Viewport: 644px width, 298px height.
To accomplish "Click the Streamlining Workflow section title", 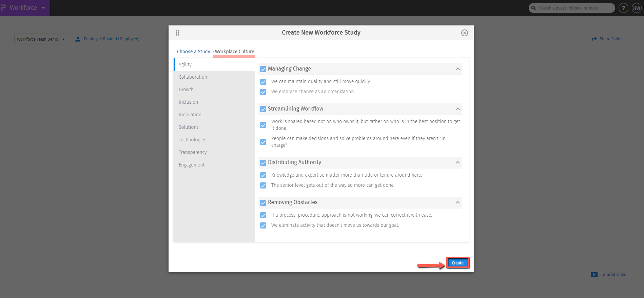I will (x=295, y=109).
